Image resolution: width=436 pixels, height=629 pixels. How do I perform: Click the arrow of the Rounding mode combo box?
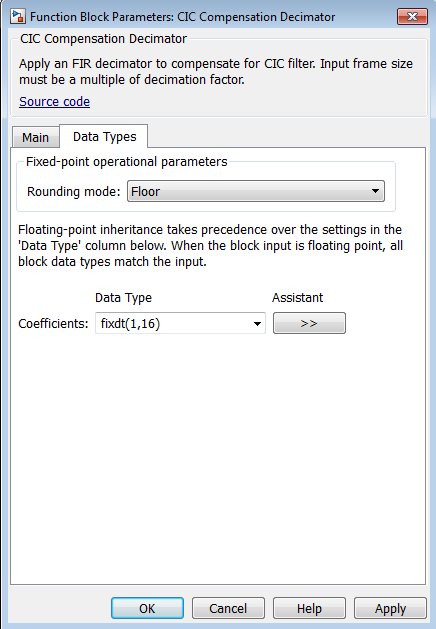[x=375, y=191]
